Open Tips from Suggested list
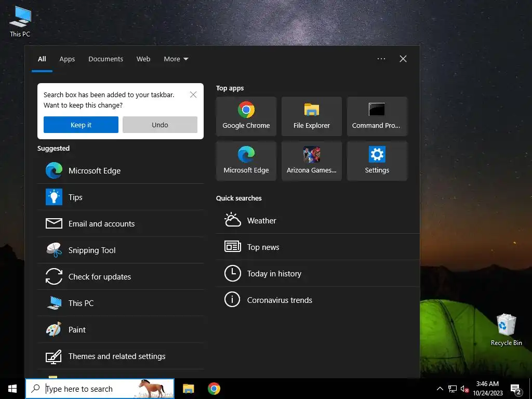Viewport: 532px width, 399px height. pyautogui.click(x=121, y=197)
